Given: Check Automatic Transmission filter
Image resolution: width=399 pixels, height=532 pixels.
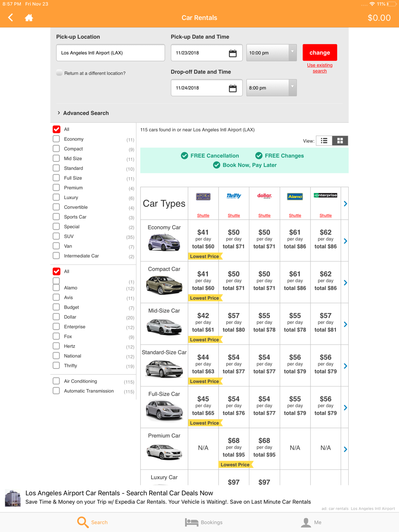Looking at the screenshot, I should click(56, 391).
